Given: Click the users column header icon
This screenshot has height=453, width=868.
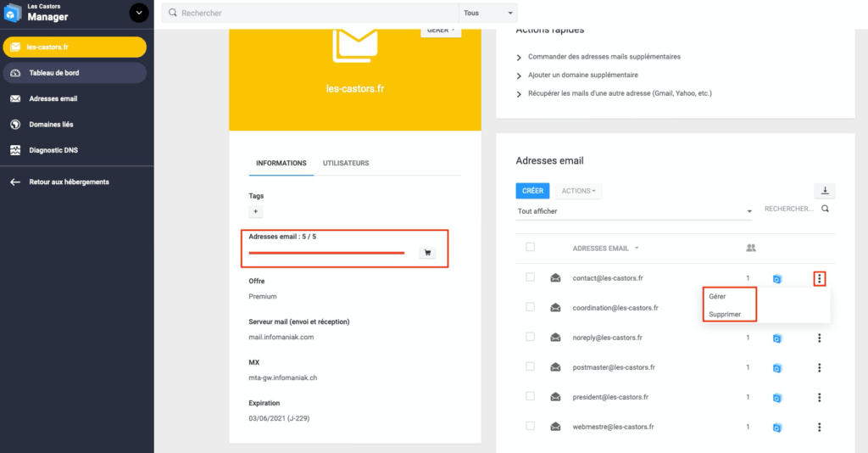Looking at the screenshot, I should click(751, 248).
